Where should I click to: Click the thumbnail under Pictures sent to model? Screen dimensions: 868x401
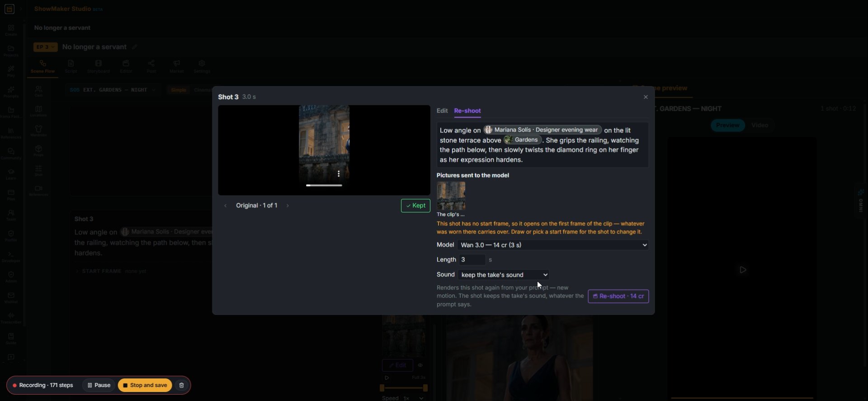pyautogui.click(x=451, y=196)
